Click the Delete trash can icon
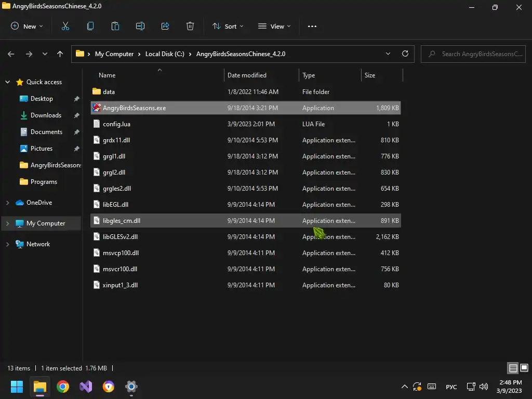Viewport: 532px width, 399px height. (190, 26)
